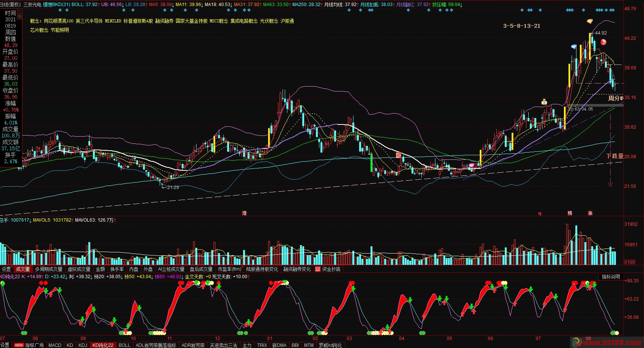Click the red 港 marker on the time axis

click(244, 213)
